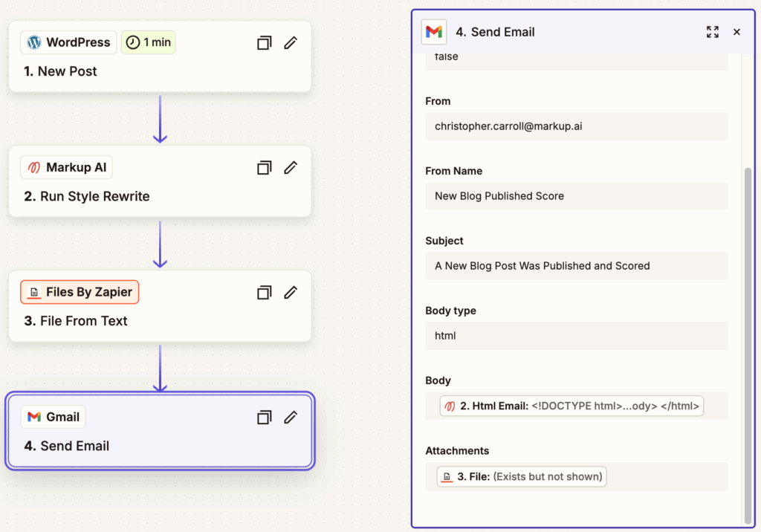Image resolution: width=761 pixels, height=532 pixels.
Task: Click the 1 min polling interval badge
Action: [x=149, y=42]
